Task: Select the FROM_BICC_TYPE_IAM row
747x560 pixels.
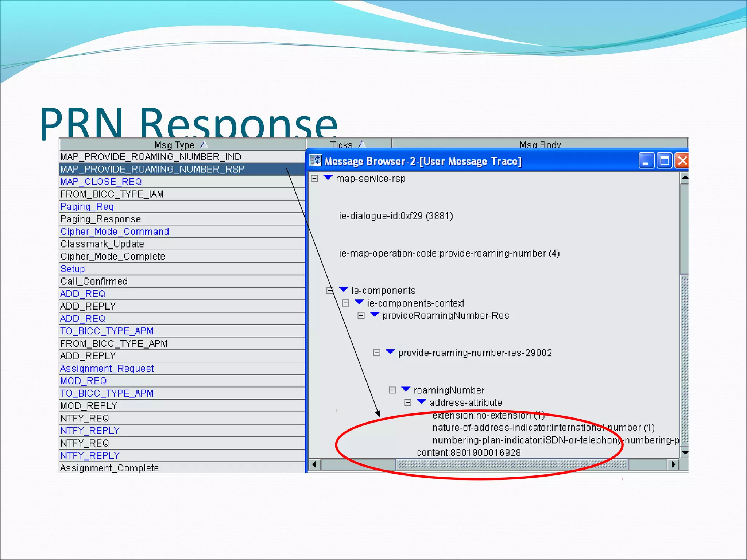Action: coord(182,194)
